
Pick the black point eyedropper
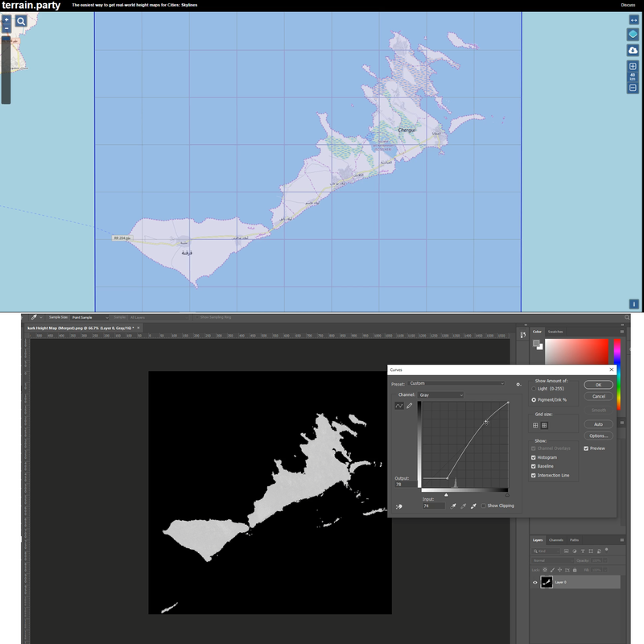tap(453, 506)
